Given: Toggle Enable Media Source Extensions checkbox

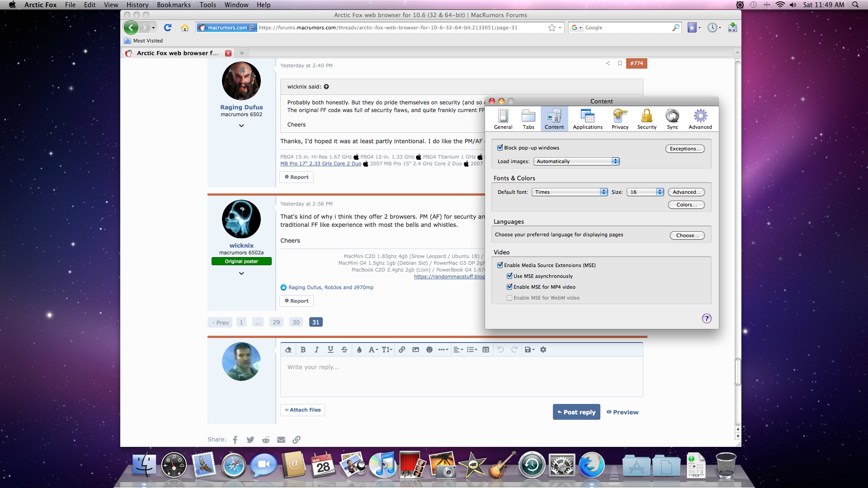Looking at the screenshot, I should [x=500, y=265].
